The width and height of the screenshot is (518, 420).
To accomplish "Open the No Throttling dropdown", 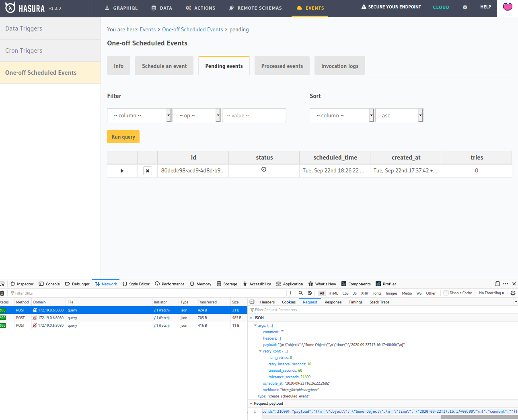I will click(x=491, y=293).
